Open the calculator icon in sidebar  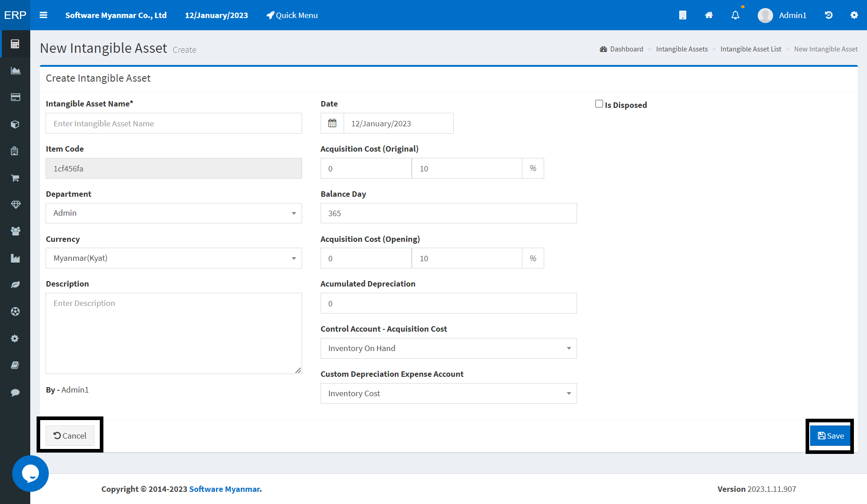coord(15,44)
